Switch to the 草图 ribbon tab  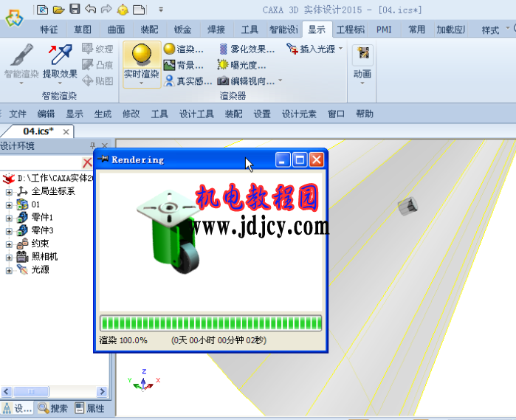pyautogui.click(x=82, y=30)
